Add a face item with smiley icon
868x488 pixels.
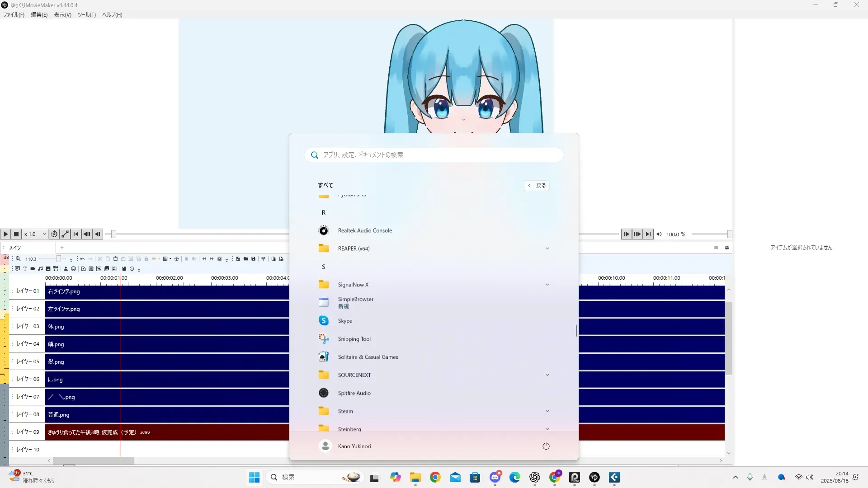tap(73, 269)
